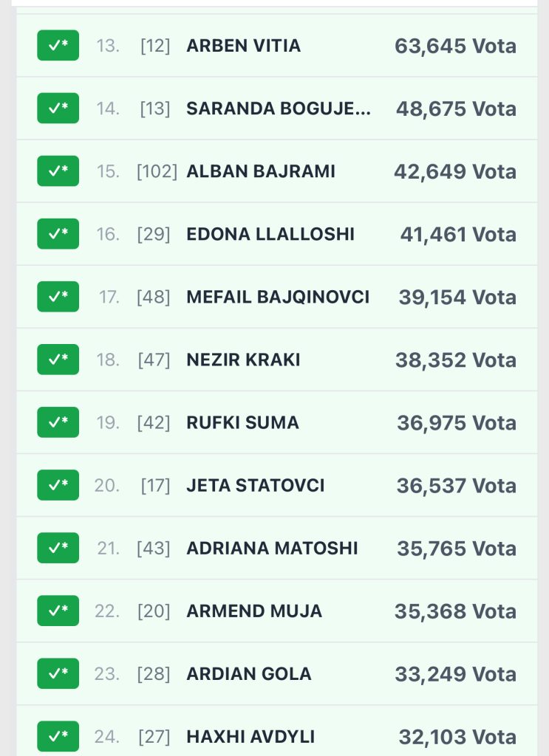Click Nezir Kraki's green checkmark badge

(x=58, y=360)
